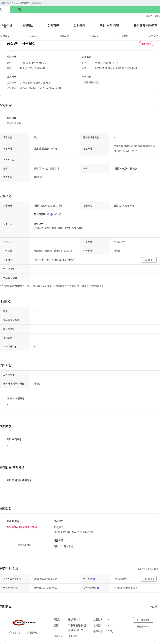
Task: Click 더보기 in 기업정보 section
Action: coord(154,606)
